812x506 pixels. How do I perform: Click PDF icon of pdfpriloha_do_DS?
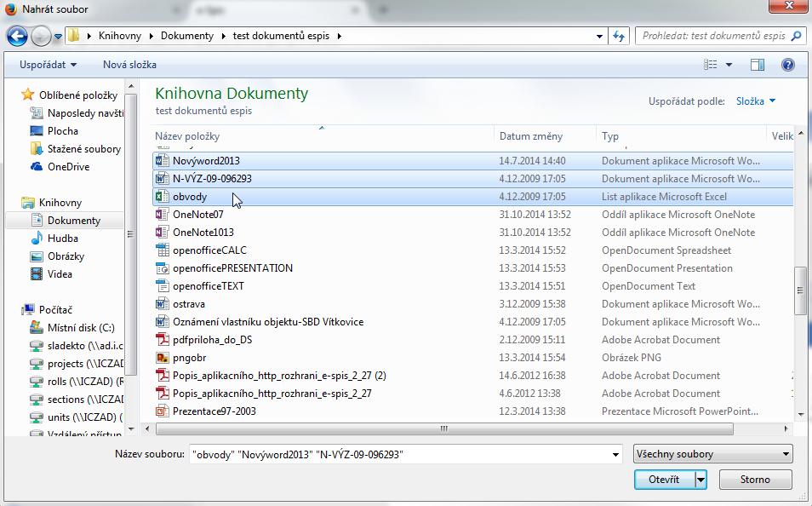point(163,340)
